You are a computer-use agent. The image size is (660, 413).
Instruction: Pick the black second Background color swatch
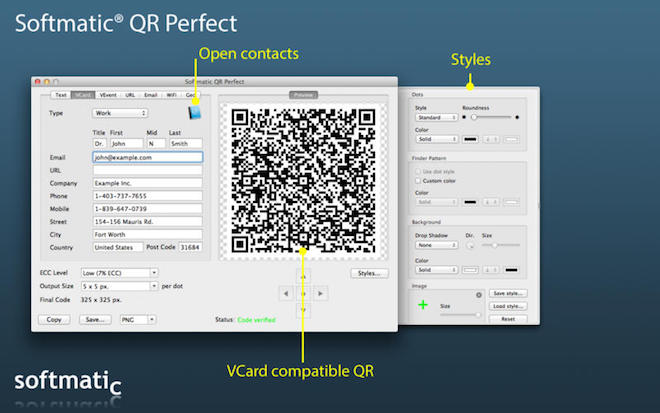511,270
